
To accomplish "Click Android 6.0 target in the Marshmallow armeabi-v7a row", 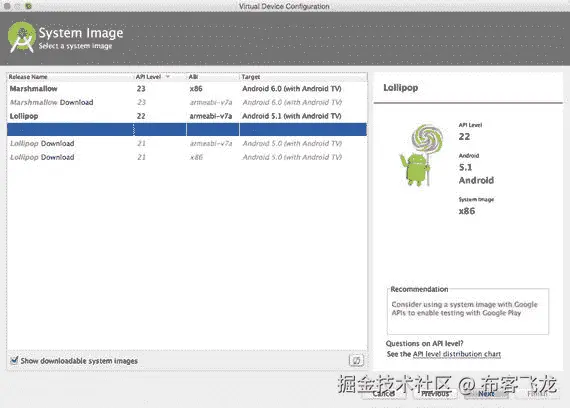I will coord(292,102).
